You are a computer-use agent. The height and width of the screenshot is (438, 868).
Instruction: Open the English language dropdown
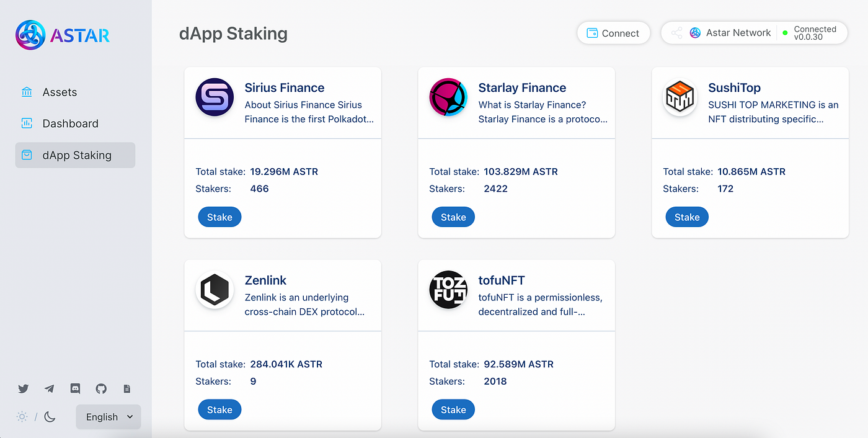(108, 417)
